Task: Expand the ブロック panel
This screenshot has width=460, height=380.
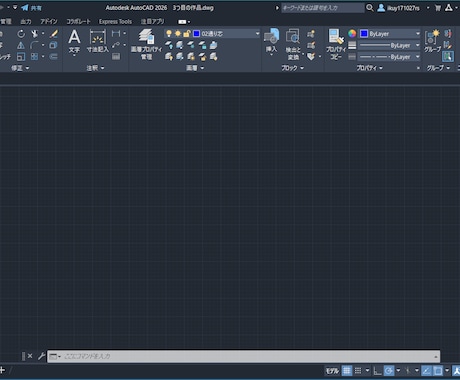Action: 292,68
